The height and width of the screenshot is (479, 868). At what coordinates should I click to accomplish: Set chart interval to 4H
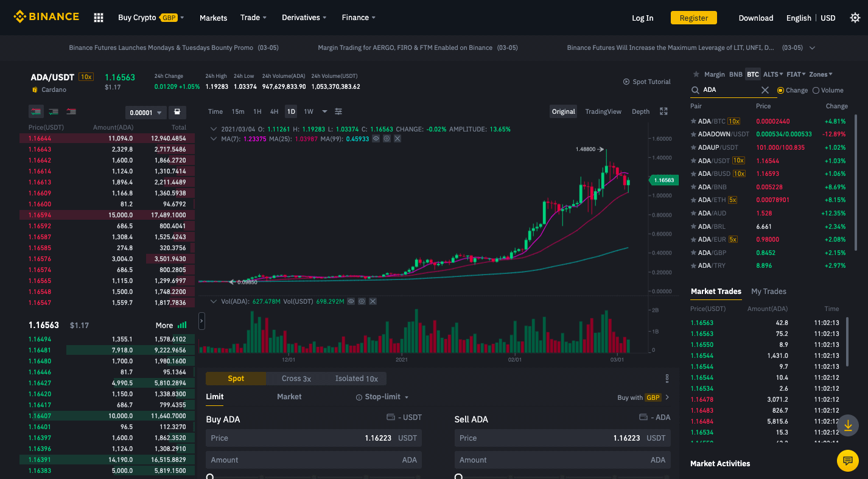275,111
